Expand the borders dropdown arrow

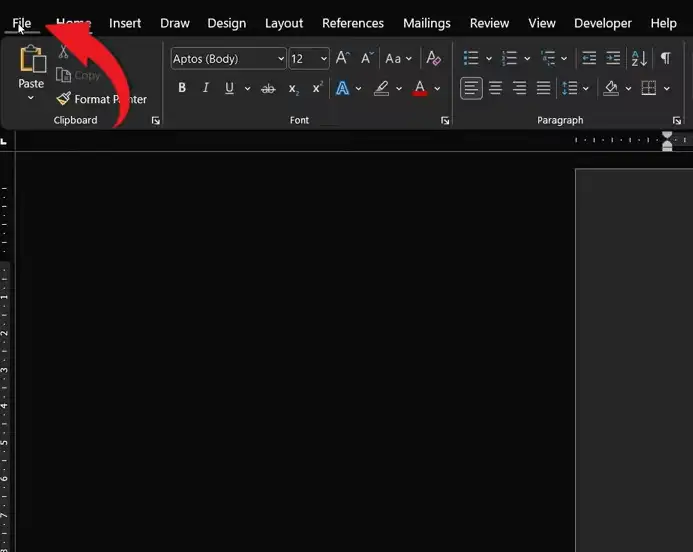tap(666, 88)
